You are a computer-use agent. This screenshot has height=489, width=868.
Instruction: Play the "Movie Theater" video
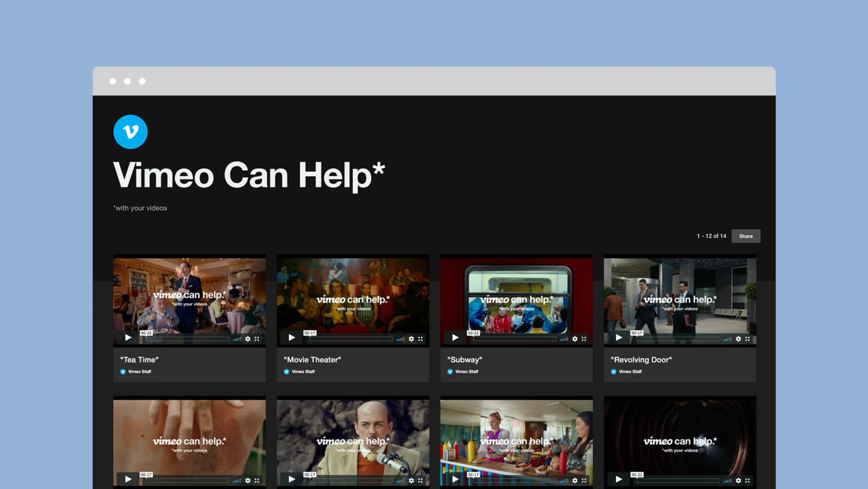291,338
